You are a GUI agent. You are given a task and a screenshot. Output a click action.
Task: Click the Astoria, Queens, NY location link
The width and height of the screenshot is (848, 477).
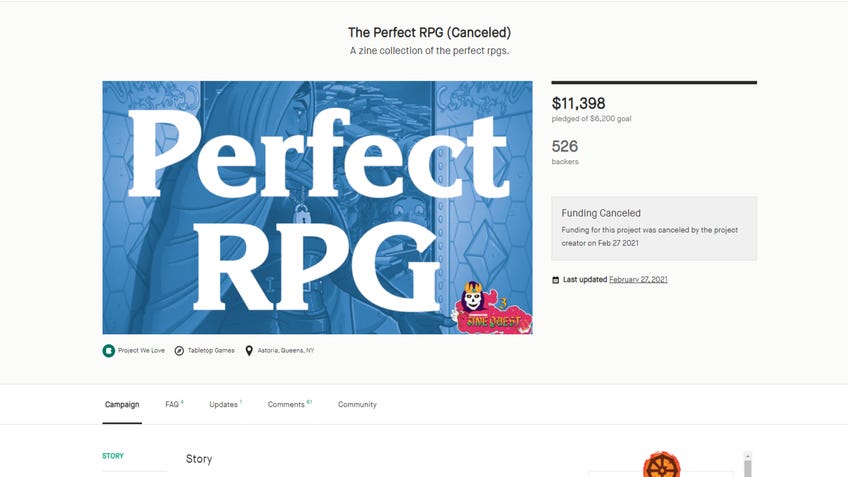coord(286,350)
